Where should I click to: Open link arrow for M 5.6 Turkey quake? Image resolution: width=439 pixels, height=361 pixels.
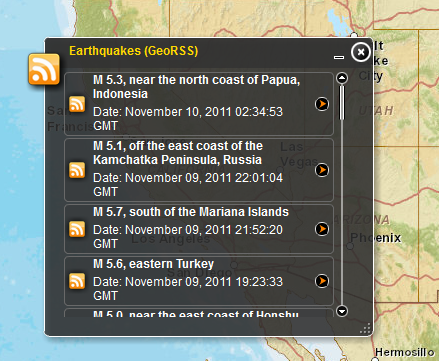(322, 281)
